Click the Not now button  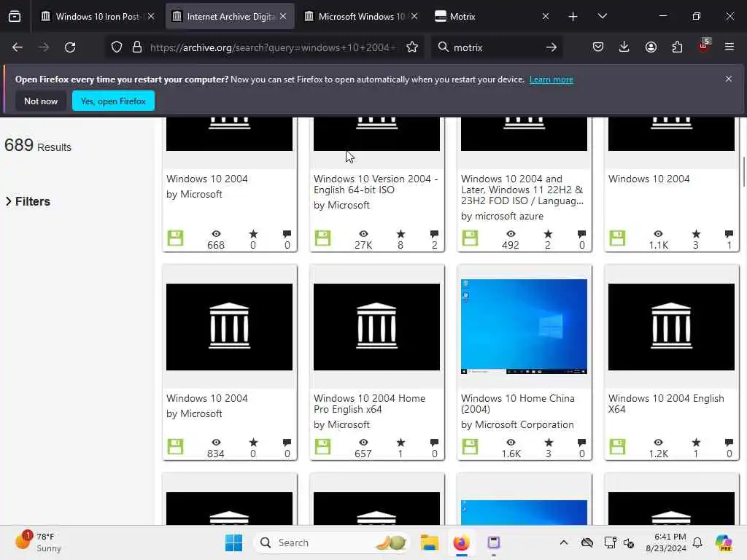click(x=41, y=101)
